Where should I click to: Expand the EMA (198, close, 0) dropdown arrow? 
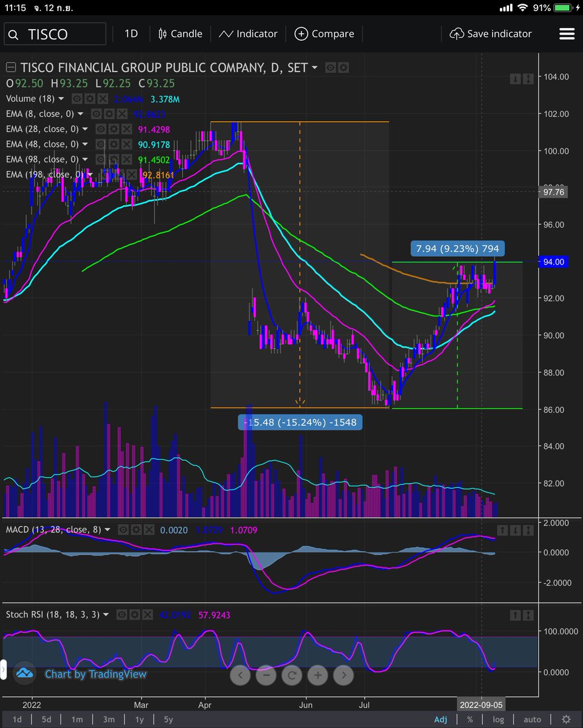[x=90, y=174]
